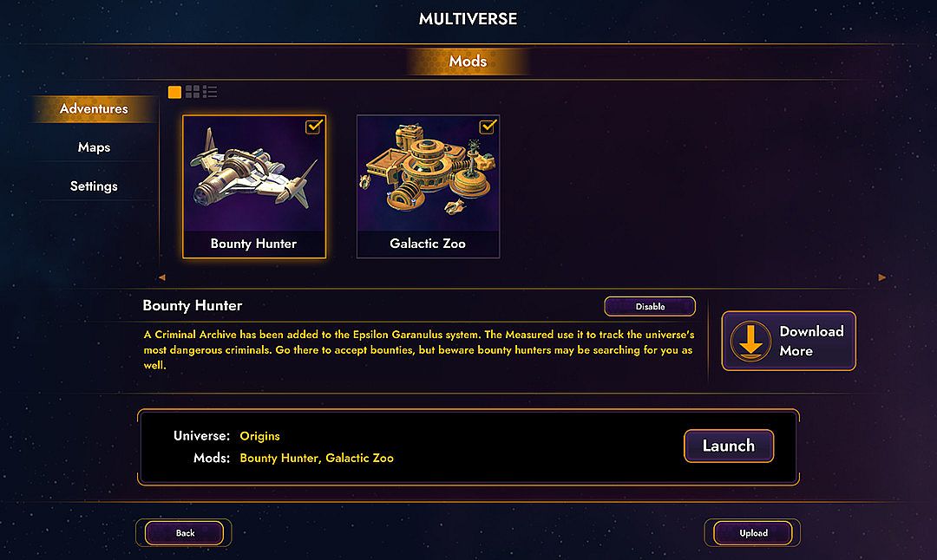
Task: Select the Maps category
Action: pyautogui.click(x=94, y=147)
